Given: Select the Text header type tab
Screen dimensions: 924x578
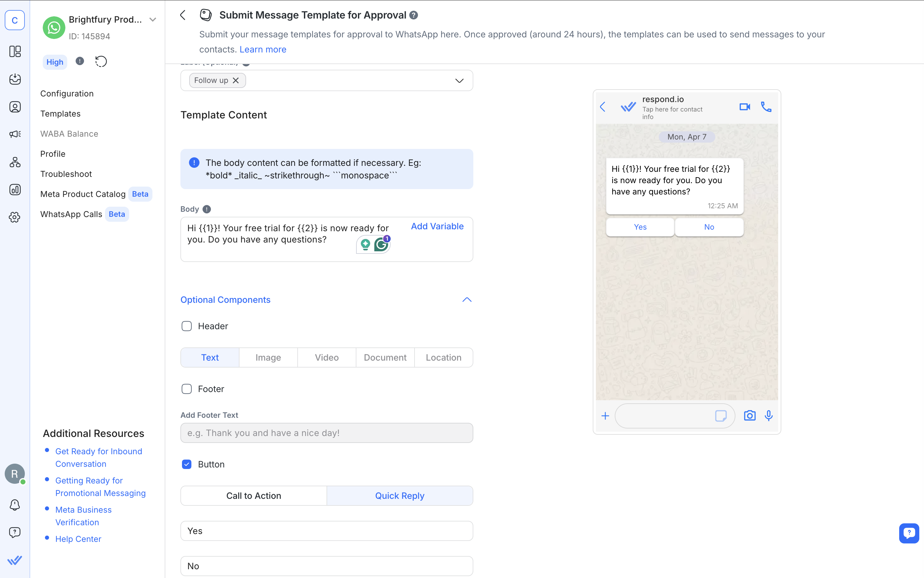Looking at the screenshot, I should click(x=210, y=357).
